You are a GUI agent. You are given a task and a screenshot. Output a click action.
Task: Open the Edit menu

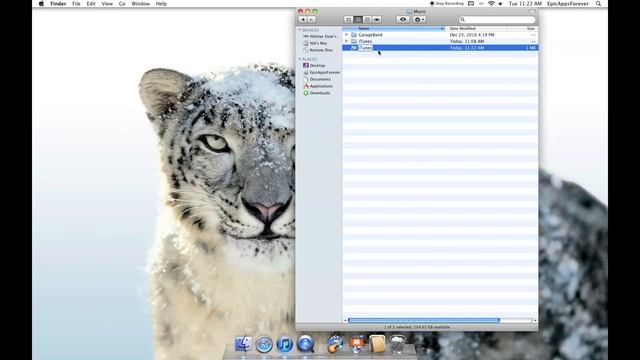pyautogui.click(x=91, y=4)
